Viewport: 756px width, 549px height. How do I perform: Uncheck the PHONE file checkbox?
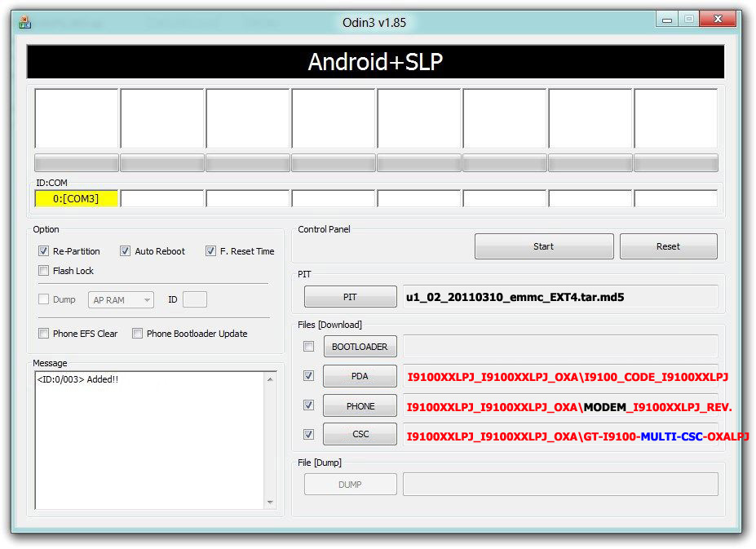[308, 405]
